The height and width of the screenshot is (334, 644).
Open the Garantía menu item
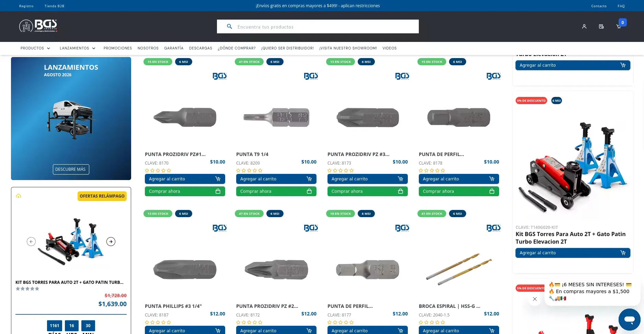174,48
